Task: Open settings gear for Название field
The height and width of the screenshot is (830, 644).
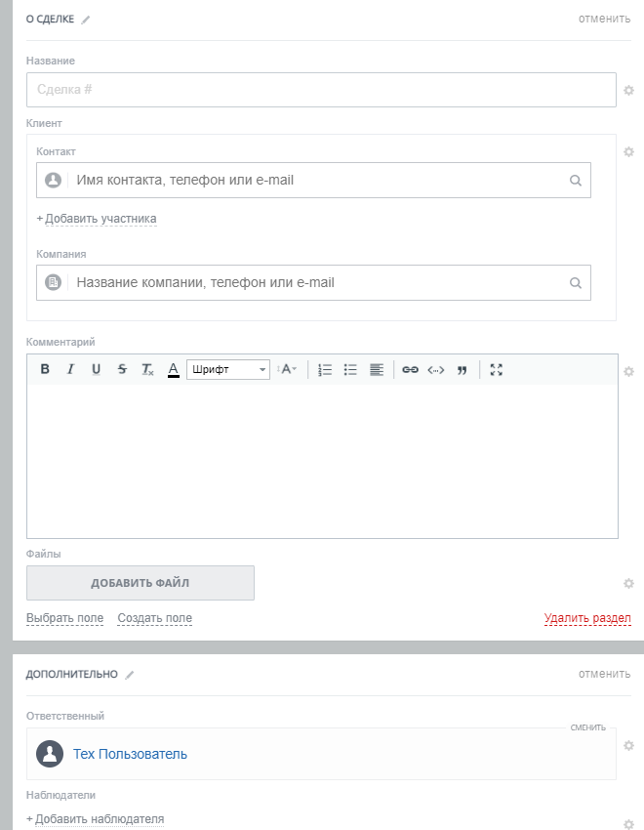Action: click(628, 91)
